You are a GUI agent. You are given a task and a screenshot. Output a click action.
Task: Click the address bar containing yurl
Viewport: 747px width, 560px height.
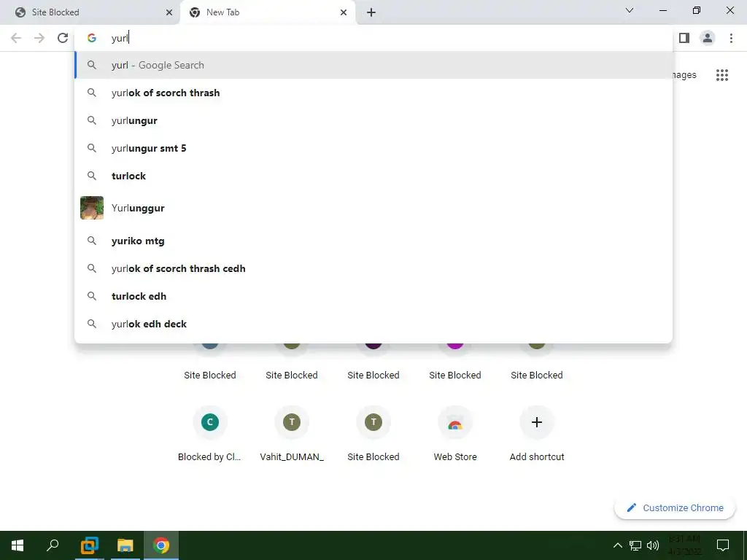[373, 38]
